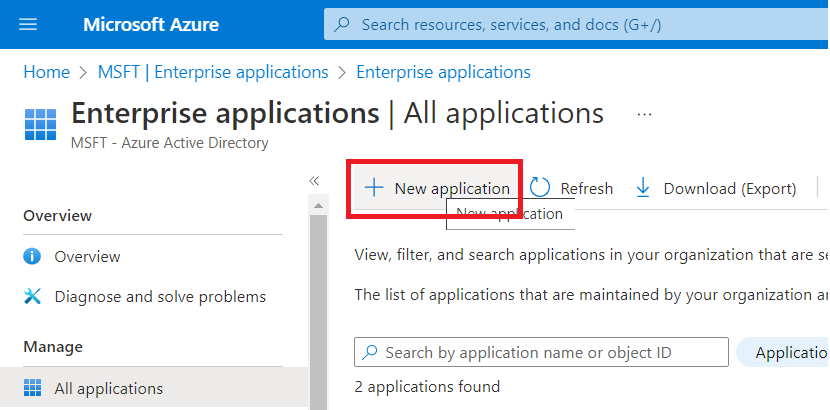Click the MSFT - Azure Active Directory subtitle
This screenshot has width=830, height=410.
[x=169, y=143]
